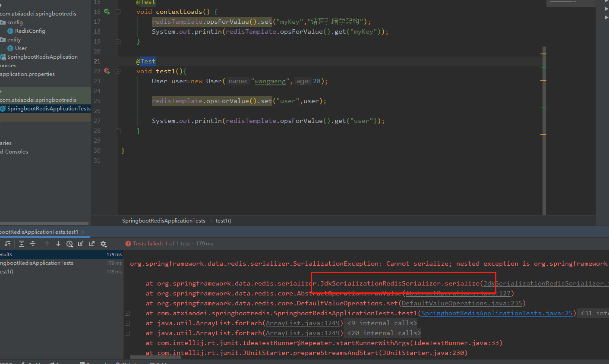Screen dimensions: 609x364
Task: Click run gutter icon beside contextLoads()
Action: (107, 12)
